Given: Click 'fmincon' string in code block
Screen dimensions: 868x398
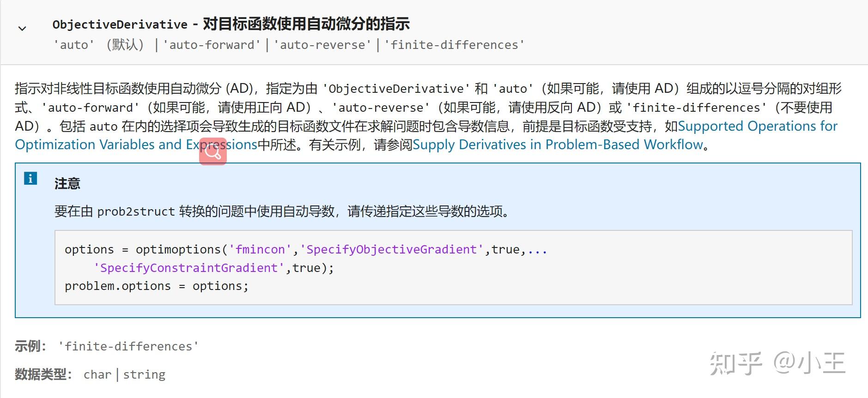Looking at the screenshot, I should [260, 249].
